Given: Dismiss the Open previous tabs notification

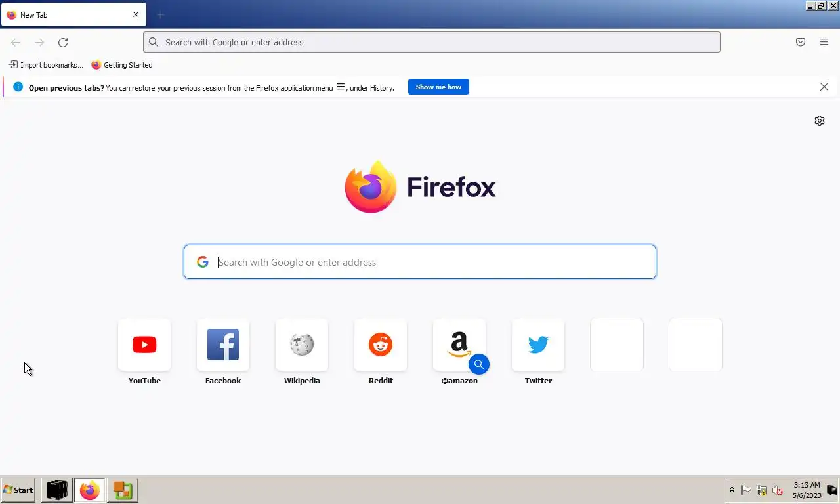Looking at the screenshot, I should pos(824,87).
